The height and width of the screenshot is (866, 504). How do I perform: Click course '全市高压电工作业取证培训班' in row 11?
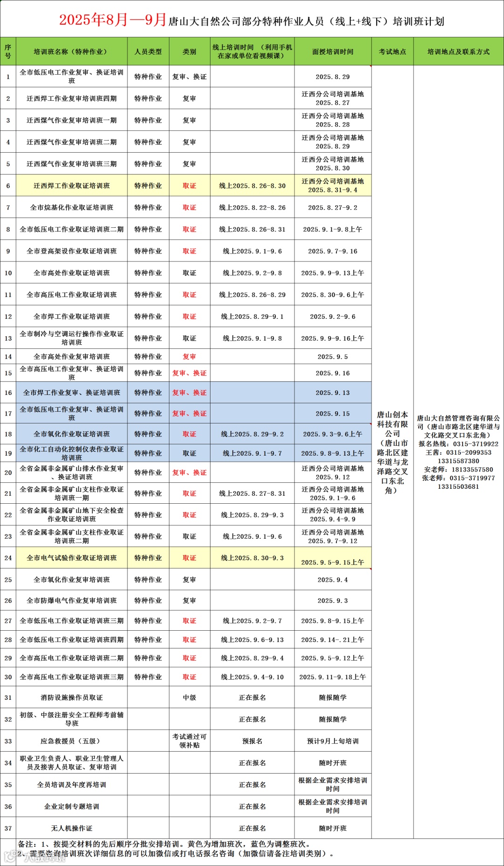pyautogui.click(x=71, y=295)
